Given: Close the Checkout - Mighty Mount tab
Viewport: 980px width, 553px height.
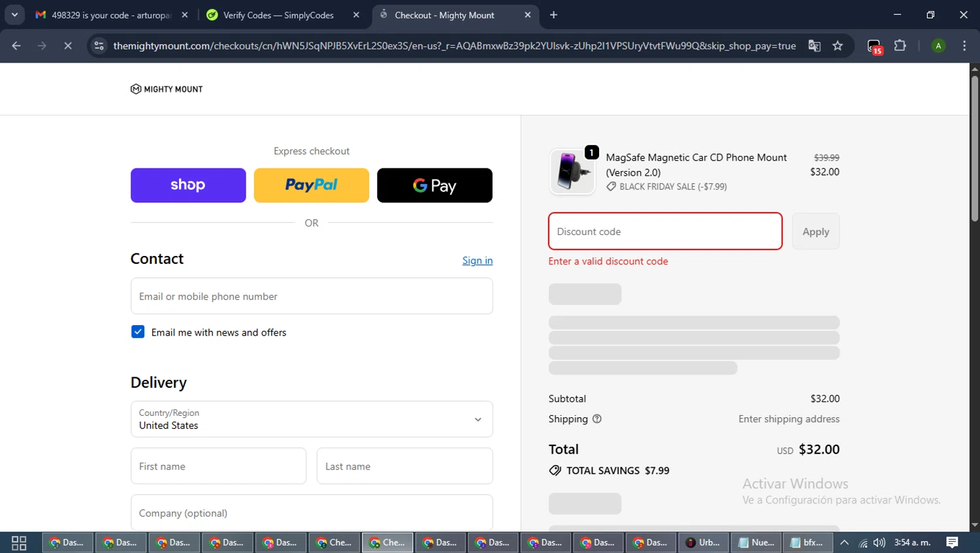Looking at the screenshot, I should [528, 15].
